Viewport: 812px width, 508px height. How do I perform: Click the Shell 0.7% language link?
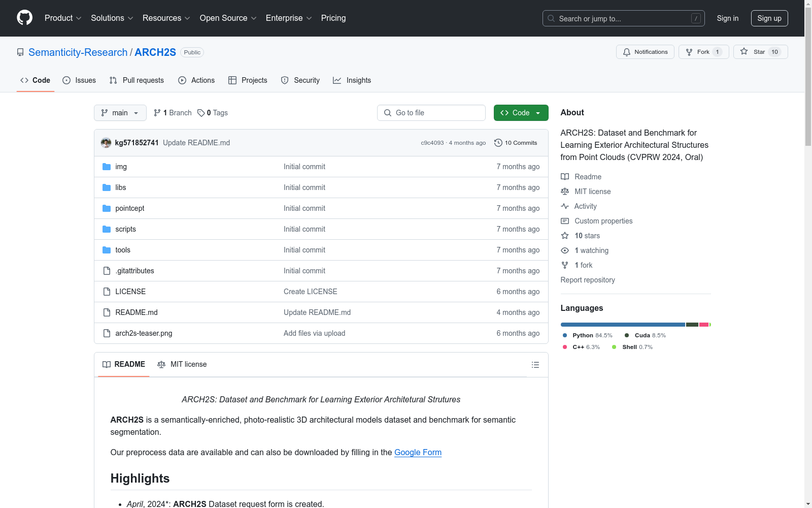tap(632, 347)
